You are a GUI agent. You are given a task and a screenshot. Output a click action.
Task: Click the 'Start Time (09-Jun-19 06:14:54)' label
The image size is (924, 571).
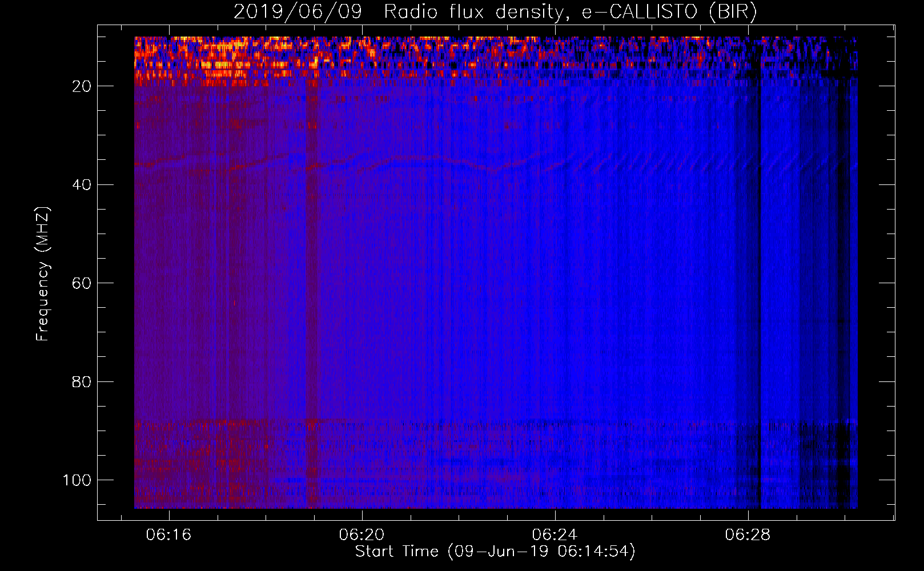(x=495, y=552)
